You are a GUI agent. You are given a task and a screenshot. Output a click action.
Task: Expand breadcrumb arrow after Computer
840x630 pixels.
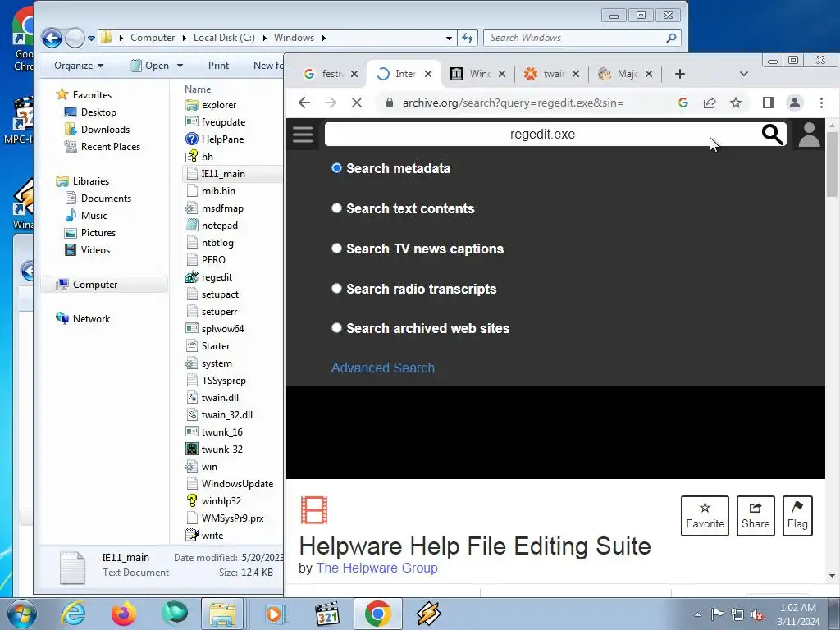click(185, 38)
